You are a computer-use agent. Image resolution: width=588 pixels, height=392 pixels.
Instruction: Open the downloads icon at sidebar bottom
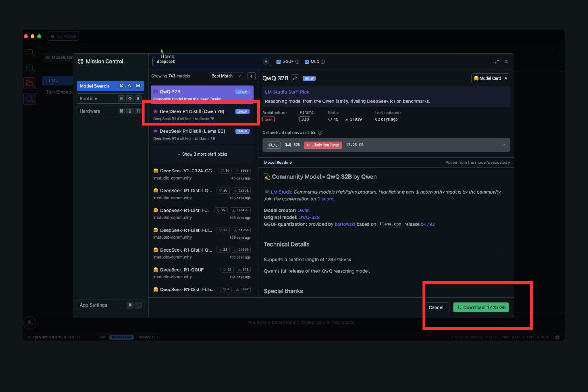click(29, 323)
